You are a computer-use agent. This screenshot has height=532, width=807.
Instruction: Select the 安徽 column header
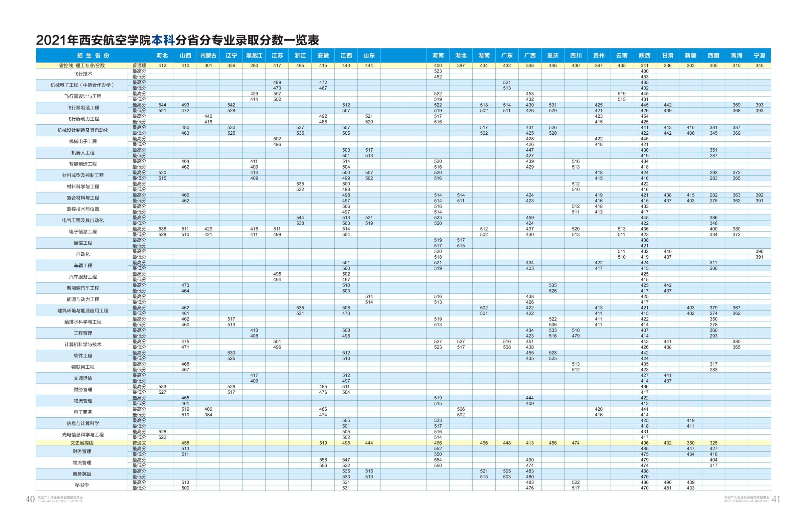tap(323, 56)
